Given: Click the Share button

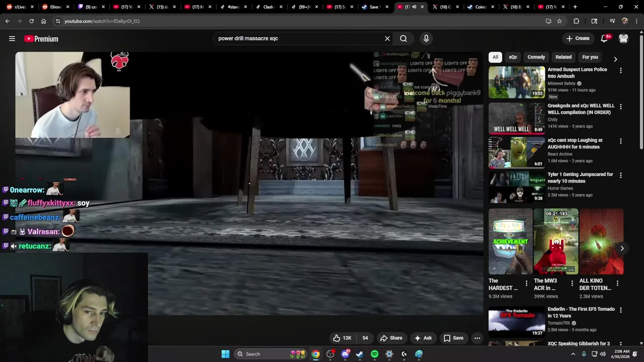Looking at the screenshot, I should 391,338.
